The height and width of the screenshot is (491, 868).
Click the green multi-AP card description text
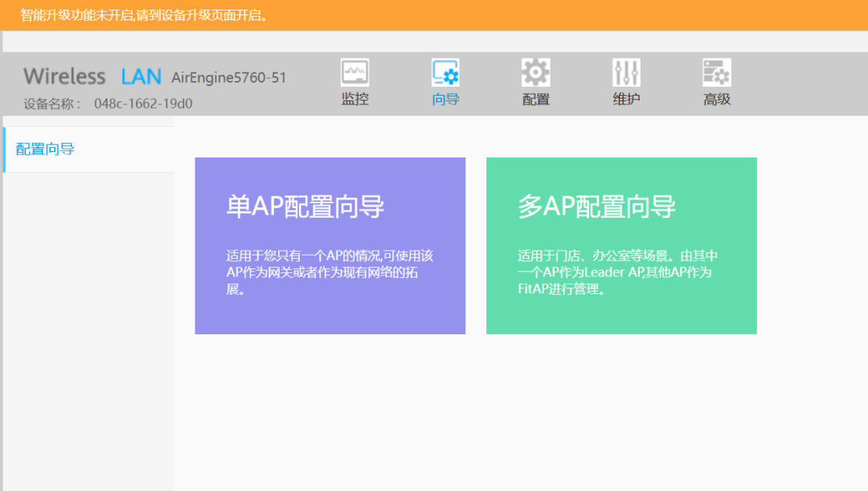[x=617, y=272]
